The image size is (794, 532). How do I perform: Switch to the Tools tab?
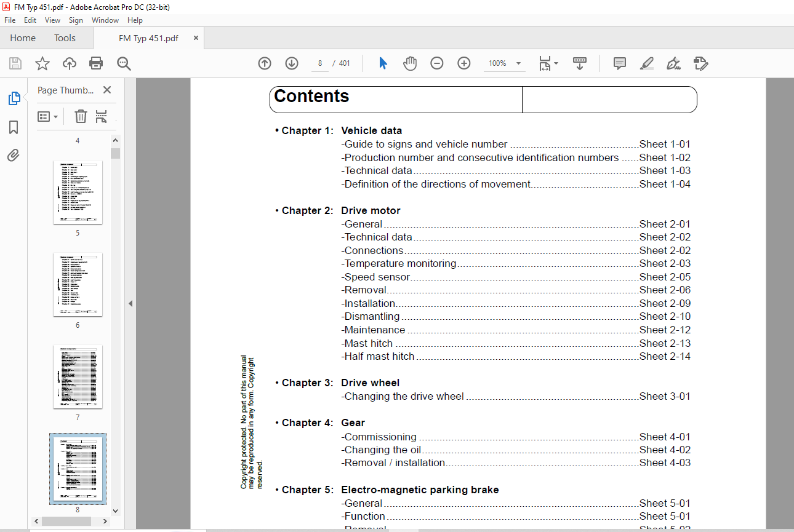tap(65, 38)
